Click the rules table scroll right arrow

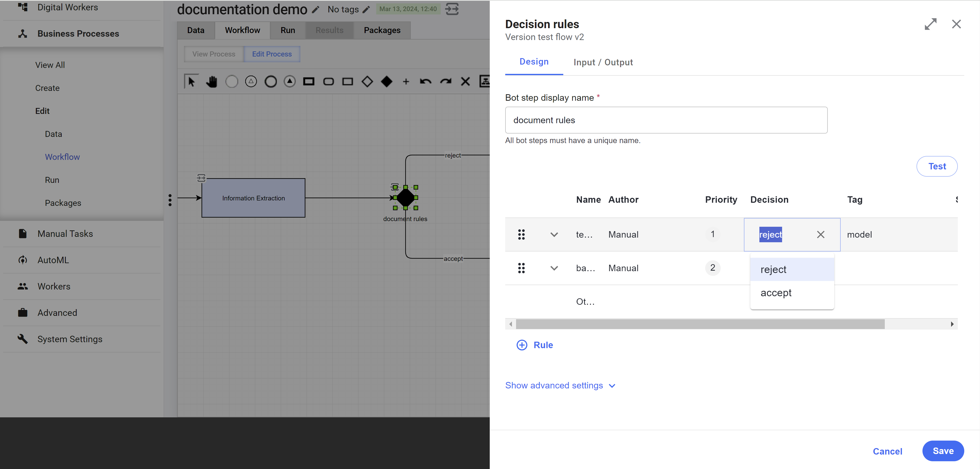pos(952,324)
